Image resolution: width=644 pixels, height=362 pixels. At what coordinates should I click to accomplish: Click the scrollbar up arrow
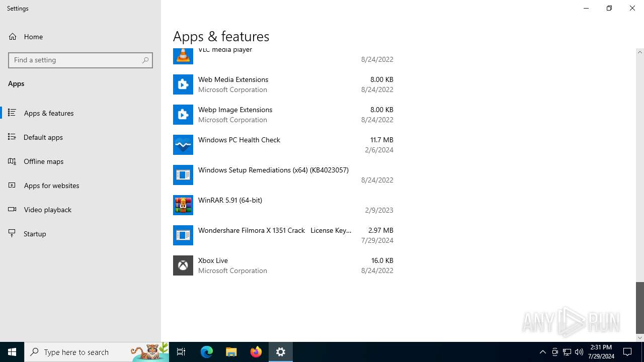click(640, 52)
